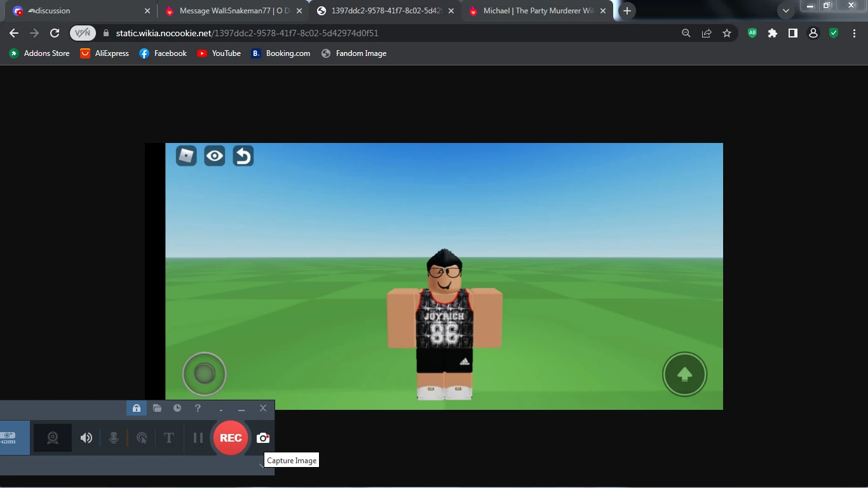The width and height of the screenshot is (868, 488).
Task: Switch to Message Wall:Snakeman77 tab
Action: (x=233, y=11)
